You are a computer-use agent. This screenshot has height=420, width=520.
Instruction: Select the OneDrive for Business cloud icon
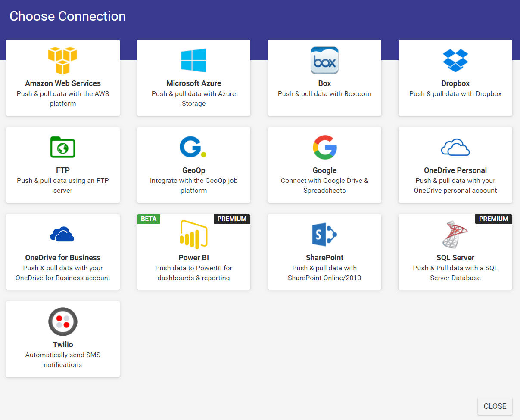[62, 234]
